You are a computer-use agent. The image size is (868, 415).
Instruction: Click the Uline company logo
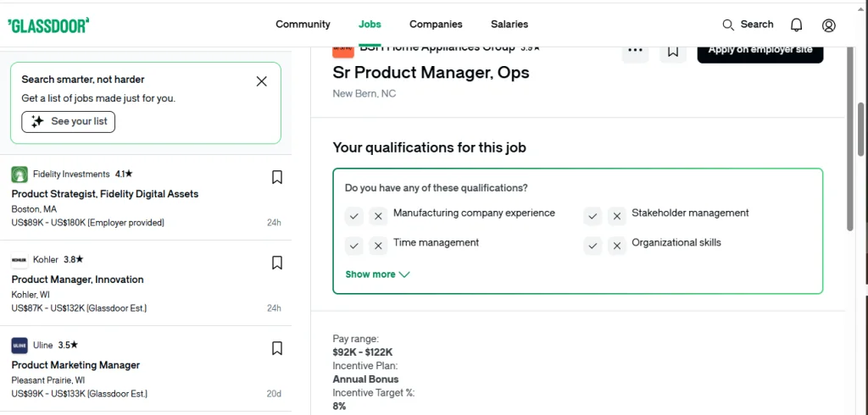19,346
